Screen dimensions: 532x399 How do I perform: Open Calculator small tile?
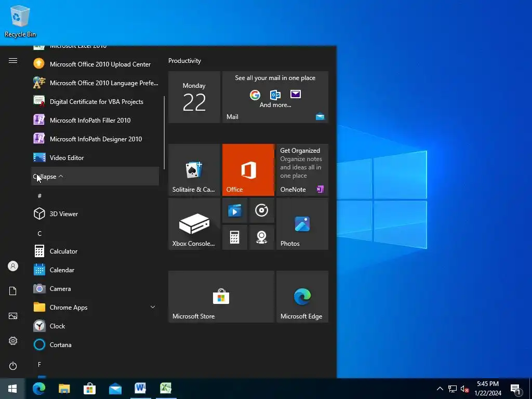coord(234,237)
